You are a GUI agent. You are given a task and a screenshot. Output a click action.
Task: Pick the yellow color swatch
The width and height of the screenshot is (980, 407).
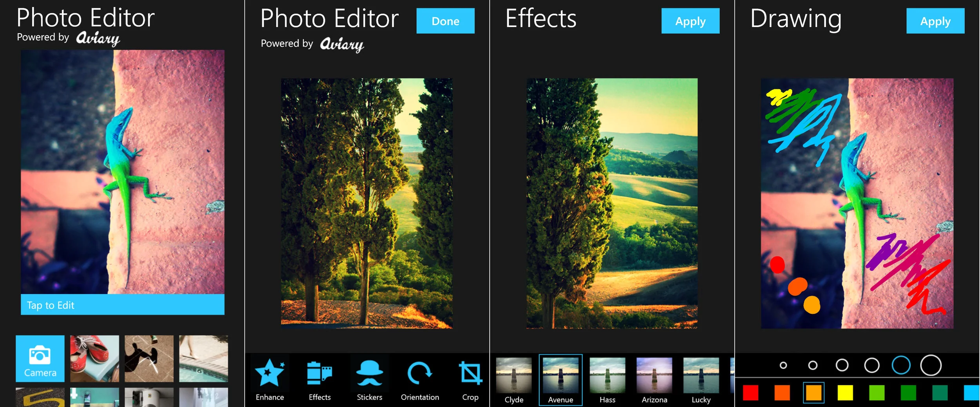[845, 393]
